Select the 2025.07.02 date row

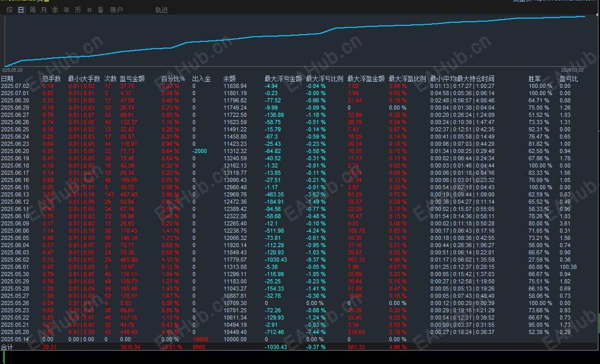pyautogui.click(x=15, y=86)
